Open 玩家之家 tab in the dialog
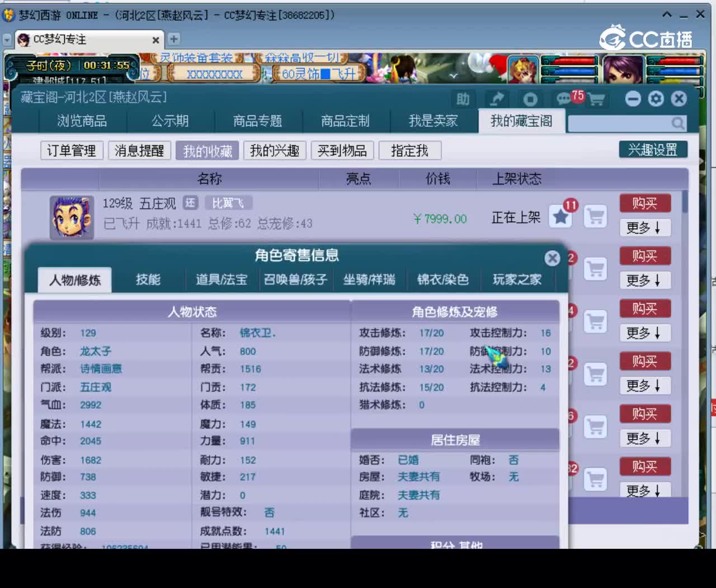Image resolution: width=716 pixels, height=588 pixels. (x=517, y=279)
